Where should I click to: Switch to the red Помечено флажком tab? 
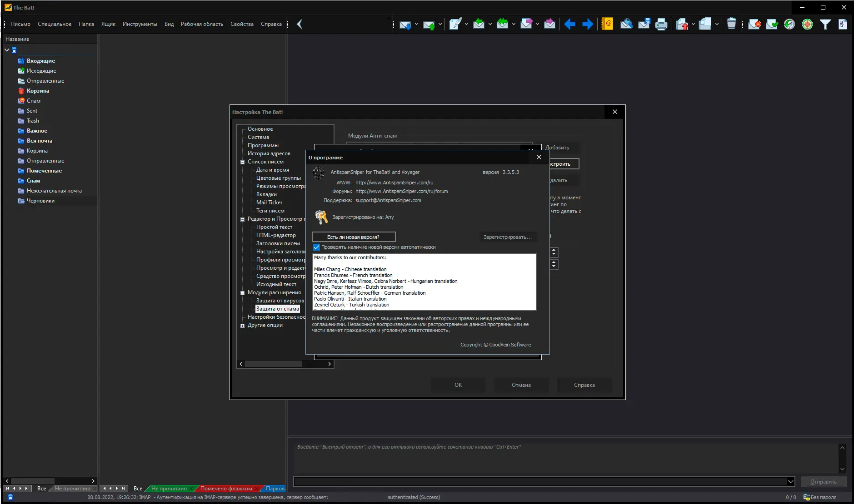pos(226,489)
